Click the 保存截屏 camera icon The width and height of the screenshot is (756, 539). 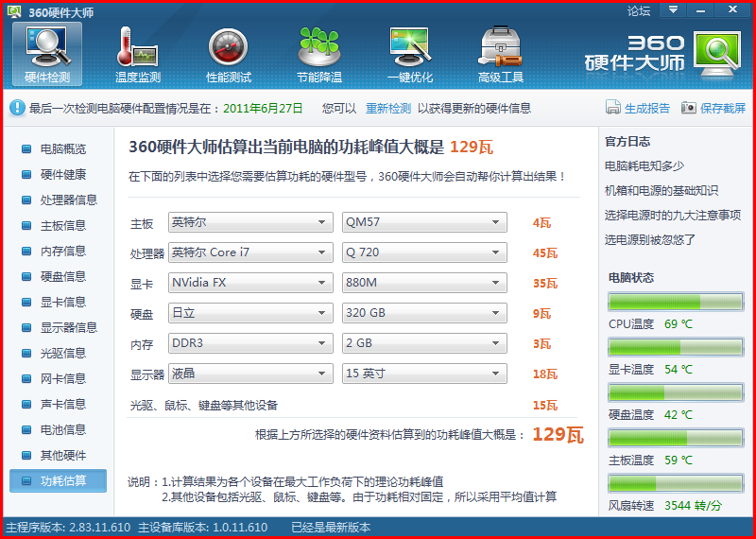click(689, 108)
